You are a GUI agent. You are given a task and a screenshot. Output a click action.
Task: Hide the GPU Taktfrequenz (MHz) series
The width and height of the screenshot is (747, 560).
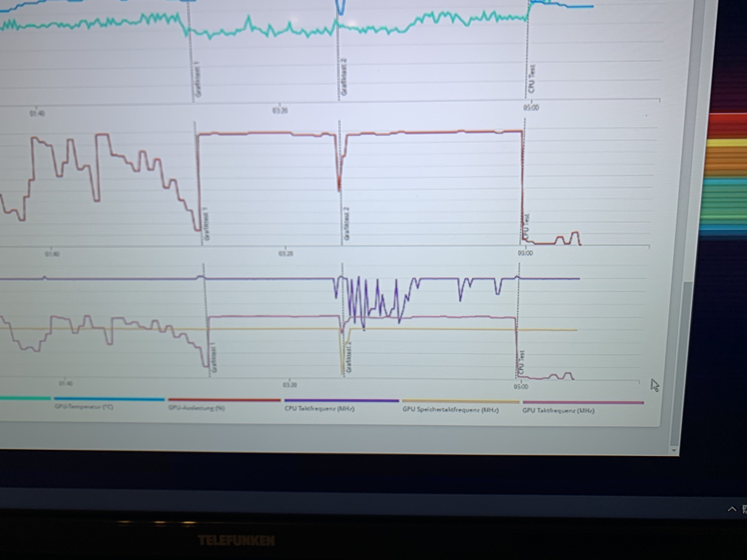pos(558,411)
